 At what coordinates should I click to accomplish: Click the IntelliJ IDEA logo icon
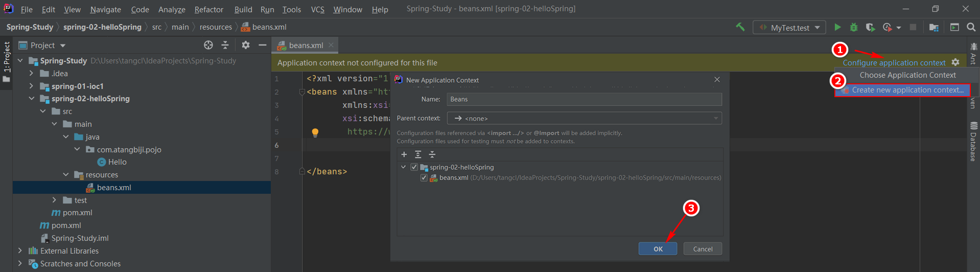pyautogui.click(x=8, y=9)
